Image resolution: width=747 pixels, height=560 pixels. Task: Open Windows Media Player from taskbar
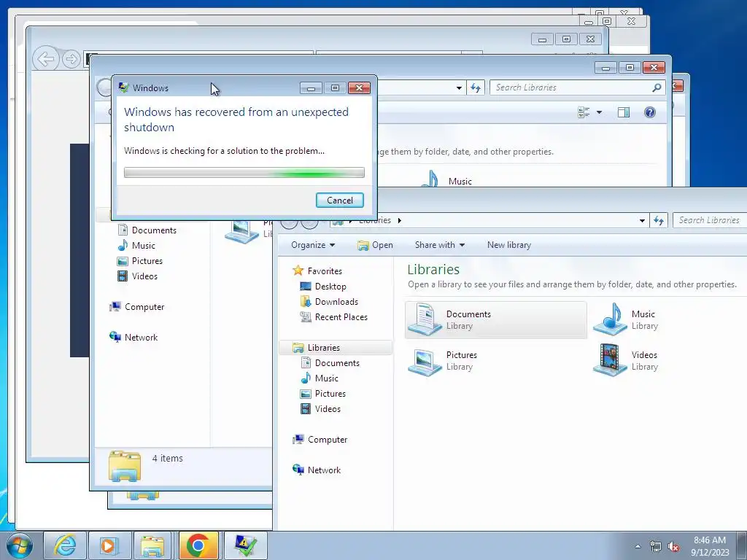(109, 545)
